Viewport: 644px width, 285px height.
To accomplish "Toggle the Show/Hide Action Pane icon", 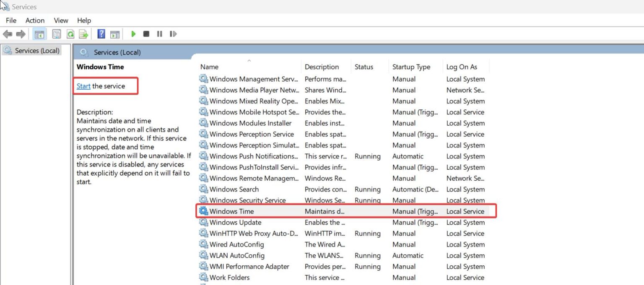I will point(115,34).
